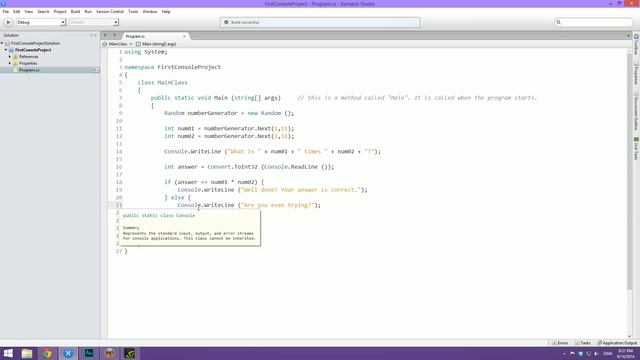
Task: Open the document tab list dropdown
Action: 628,36
